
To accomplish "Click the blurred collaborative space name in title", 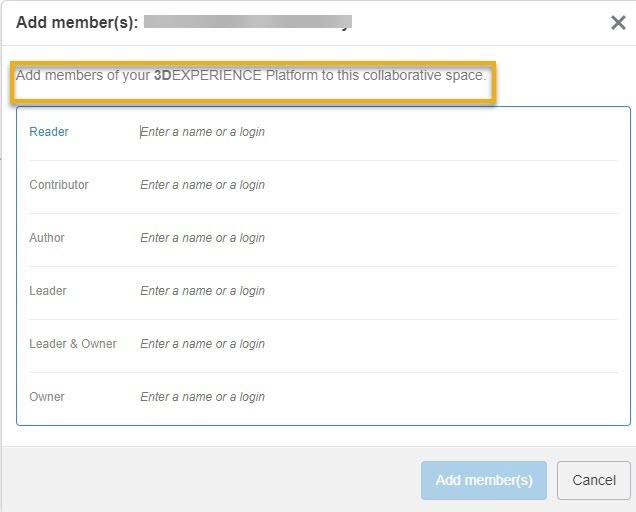I will (247, 21).
